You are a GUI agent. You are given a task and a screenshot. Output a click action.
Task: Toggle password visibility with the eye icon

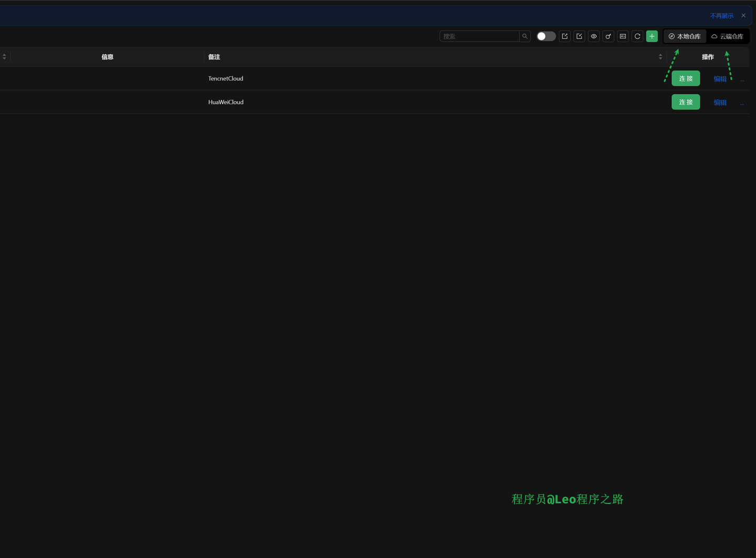coord(594,36)
